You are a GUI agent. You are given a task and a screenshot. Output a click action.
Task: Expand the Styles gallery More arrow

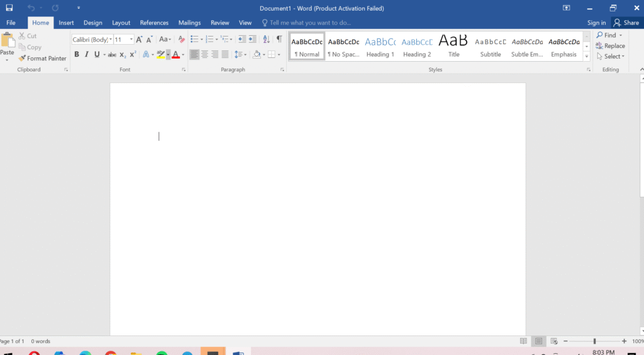click(587, 57)
